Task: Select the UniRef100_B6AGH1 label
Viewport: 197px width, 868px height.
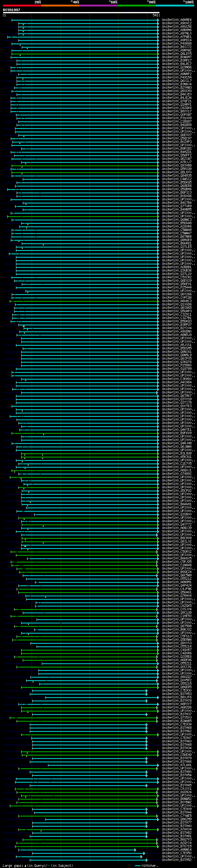Action: [x=177, y=504]
